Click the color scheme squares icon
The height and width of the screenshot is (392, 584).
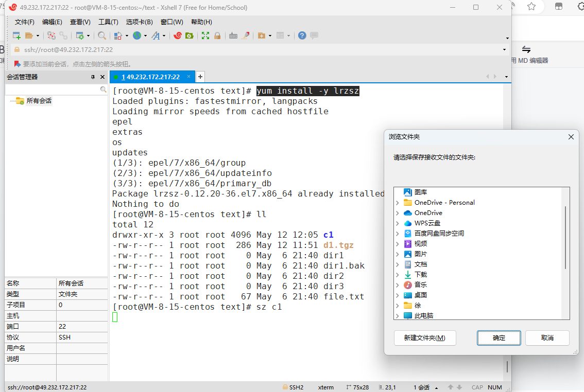[118, 35]
